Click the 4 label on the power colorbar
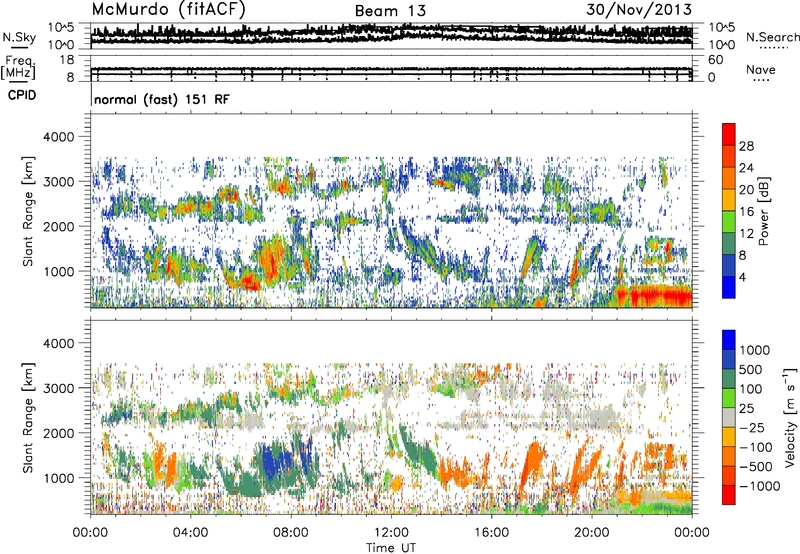The image size is (800, 554). tap(743, 277)
